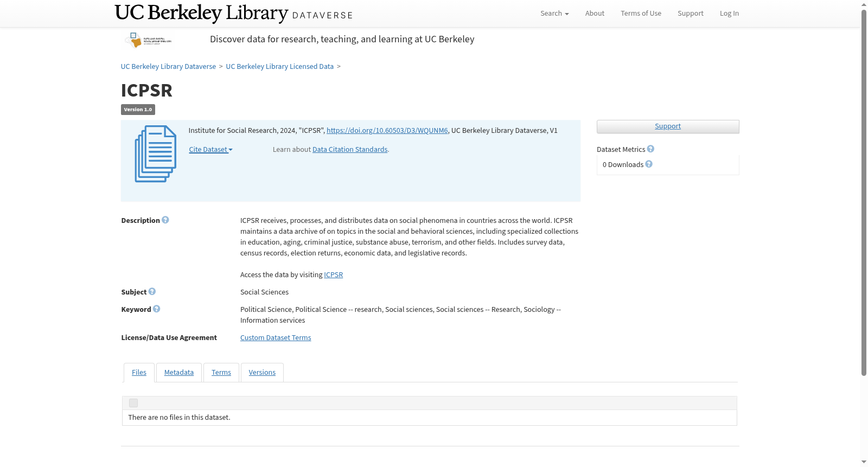Click the '0 Downloads' metric text
868x467 pixels.
(623, 165)
